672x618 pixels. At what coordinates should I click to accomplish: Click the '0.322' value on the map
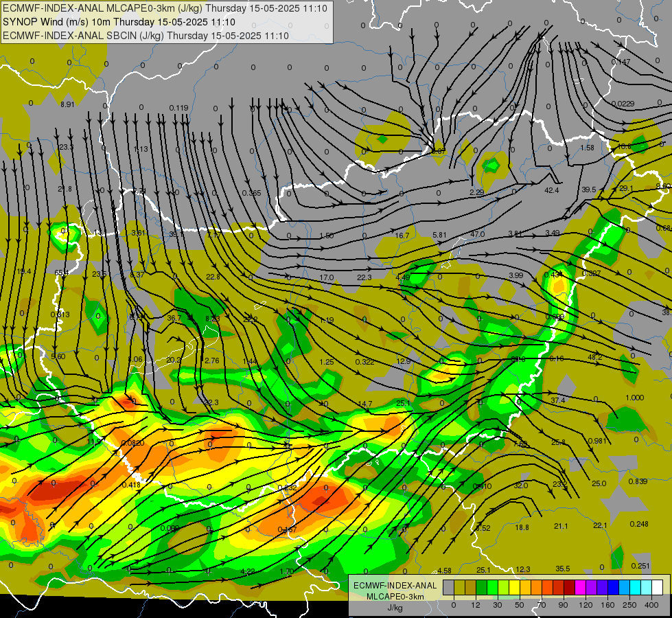364,362
